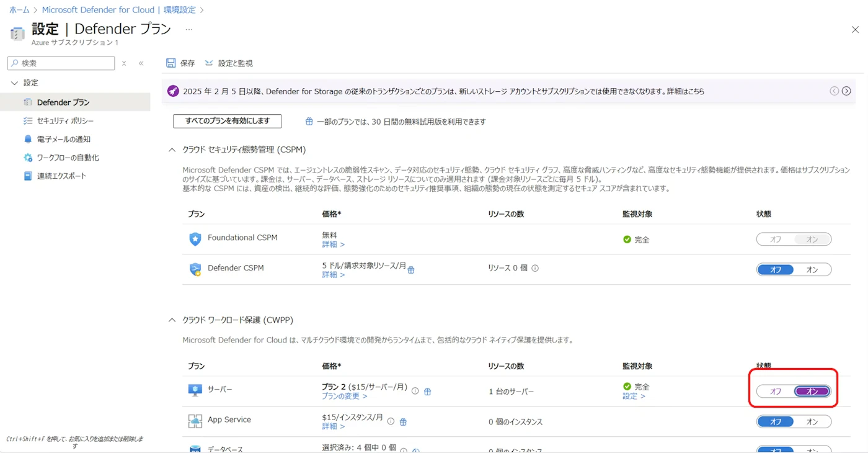Collapse クラウド セキュリティ態勢管理 (CSPM) section
Viewport: 868px width, 453px height.
point(172,150)
